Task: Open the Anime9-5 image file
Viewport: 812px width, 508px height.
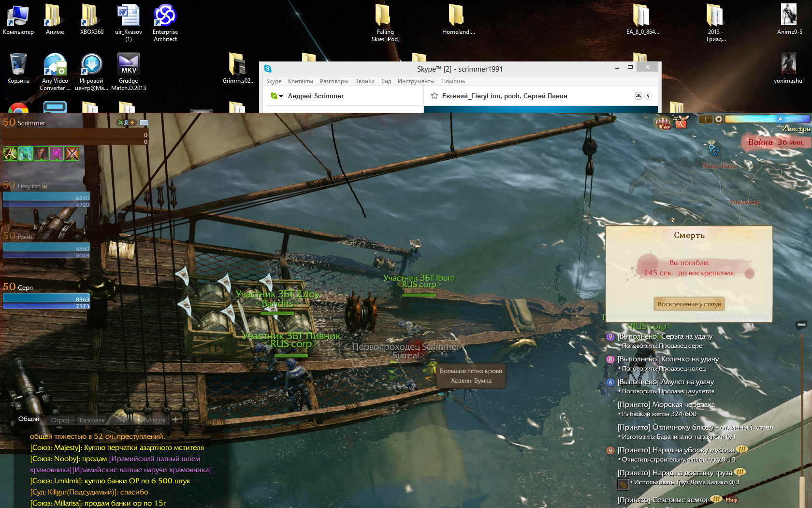Action: click(x=789, y=20)
